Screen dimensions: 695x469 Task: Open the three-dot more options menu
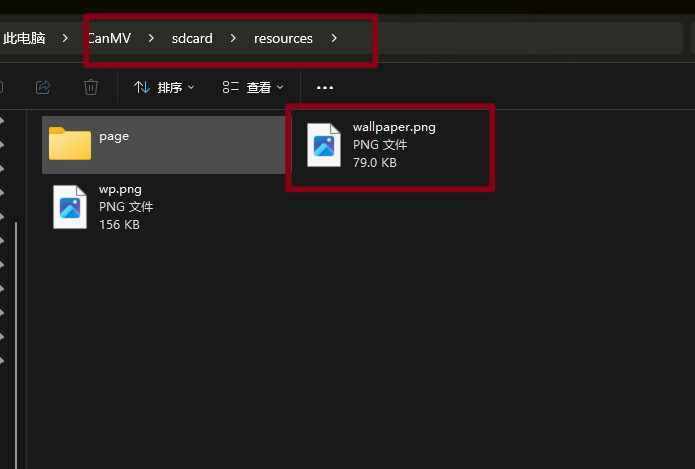(x=323, y=88)
